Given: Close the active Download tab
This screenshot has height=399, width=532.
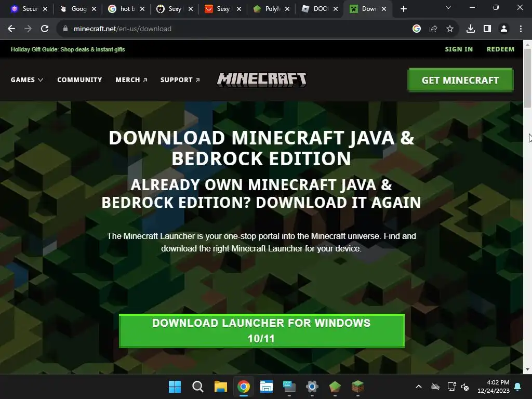Looking at the screenshot, I should click(x=384, y=9).
